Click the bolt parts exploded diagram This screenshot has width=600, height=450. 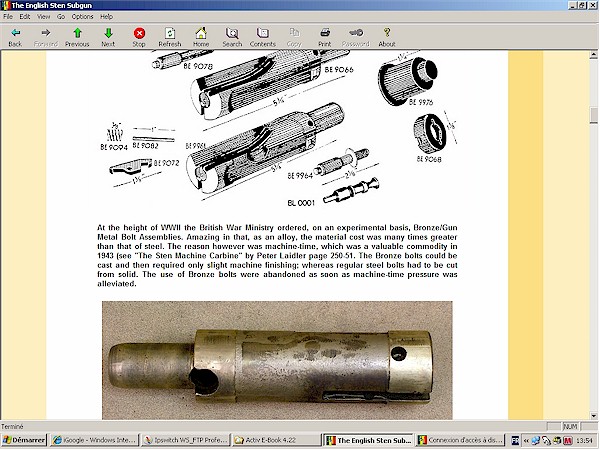(278, 130)
